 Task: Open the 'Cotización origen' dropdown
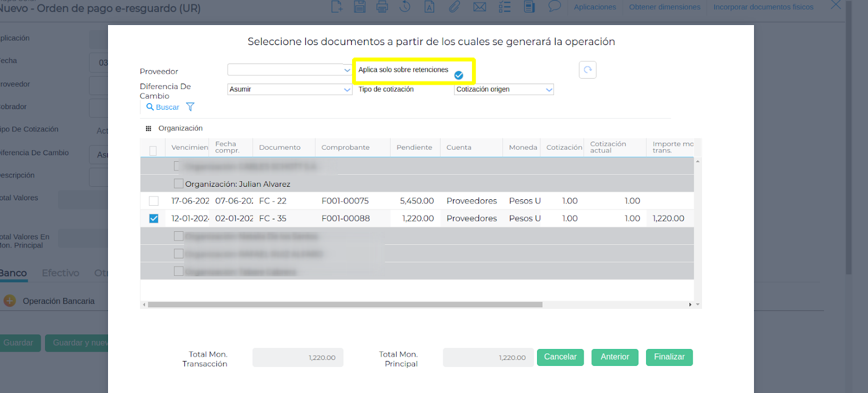(504, 90)
